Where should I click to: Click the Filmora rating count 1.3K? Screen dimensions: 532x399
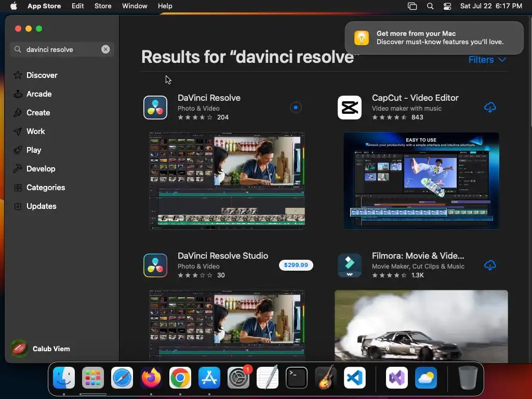pos(417,275)
